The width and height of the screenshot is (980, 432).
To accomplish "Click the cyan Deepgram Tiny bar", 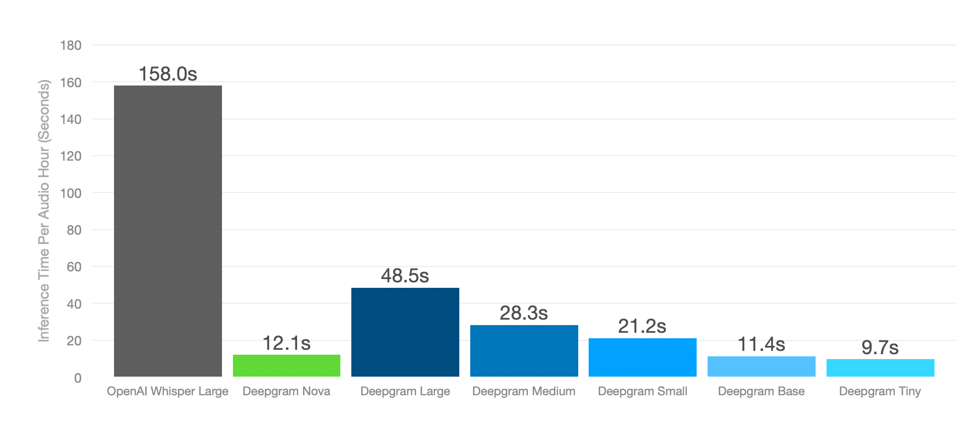I will tap(880, 368).
